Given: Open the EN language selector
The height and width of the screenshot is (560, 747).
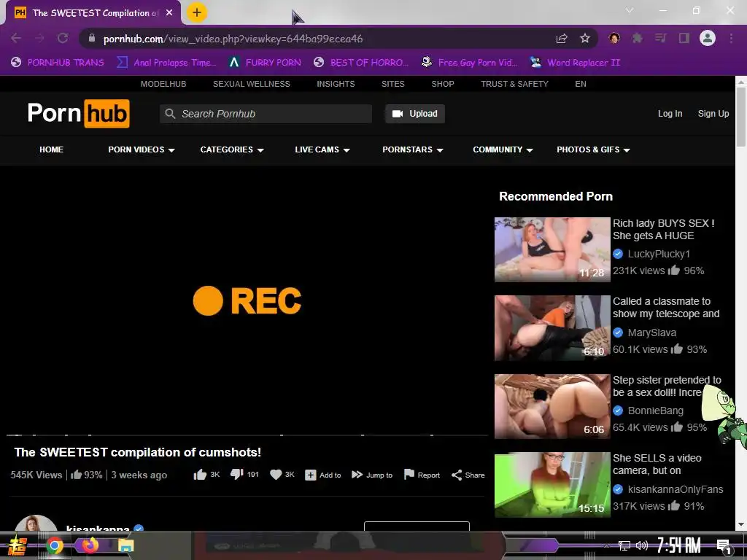Looking at the screenshot, I should pos(580,84).
